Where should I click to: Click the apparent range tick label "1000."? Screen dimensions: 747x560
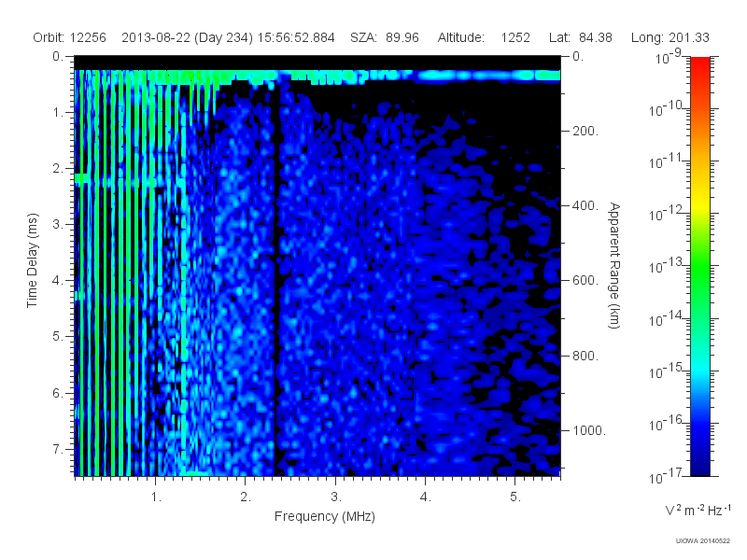click(x=589, y=430)
